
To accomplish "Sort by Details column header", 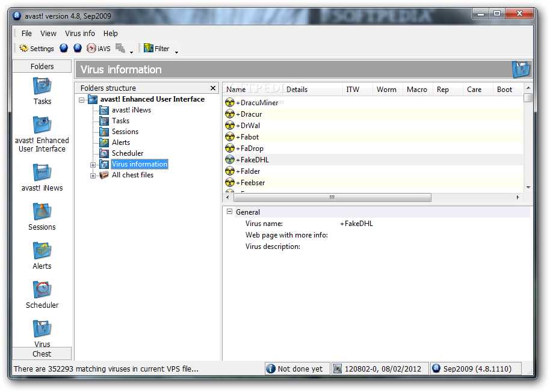I will tap(313, 90).
